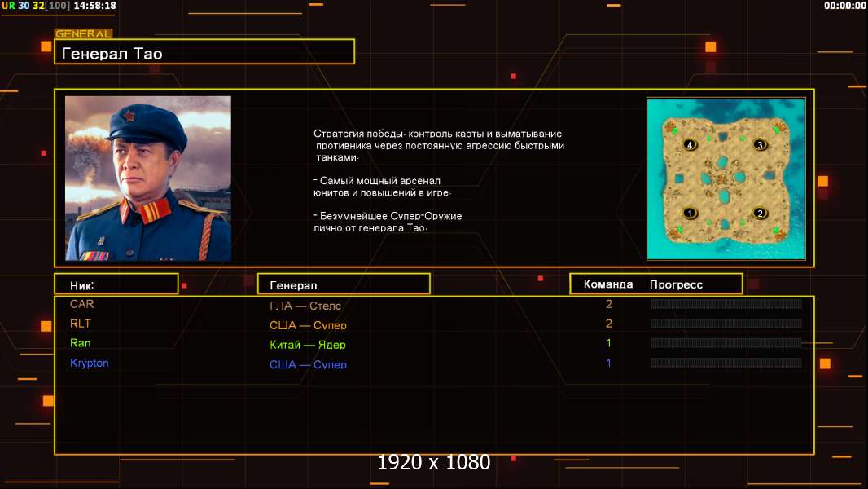This screenshot has height=489, width=868.
Task: Click the 'UR 30 32[100]' FPS counter overlay
Action: [x=36, y=6]
